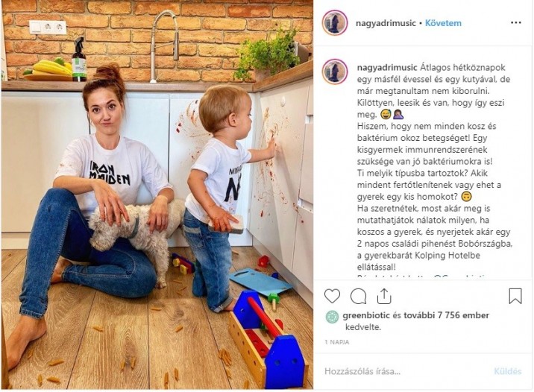Click the kedvelte text under likes
The width and height of the screenshot is (534, 392).
coord(362,327)
